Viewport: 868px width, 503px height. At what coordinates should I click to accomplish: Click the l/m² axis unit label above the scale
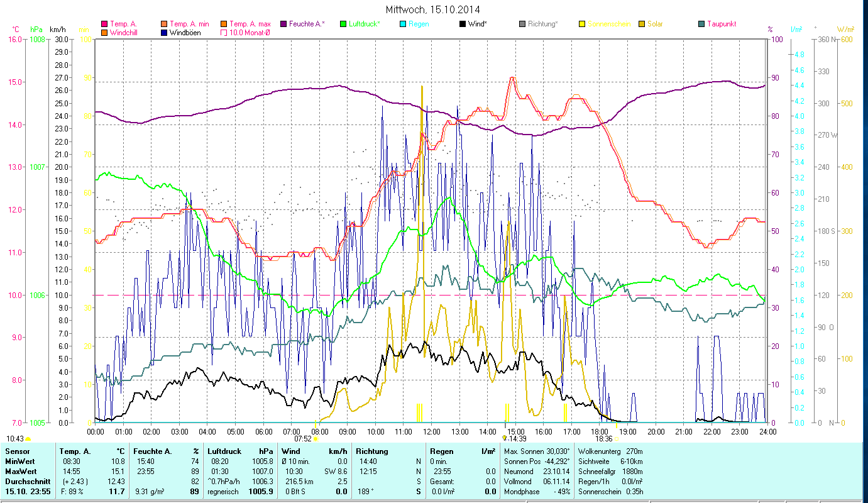(x=795, y=30)
